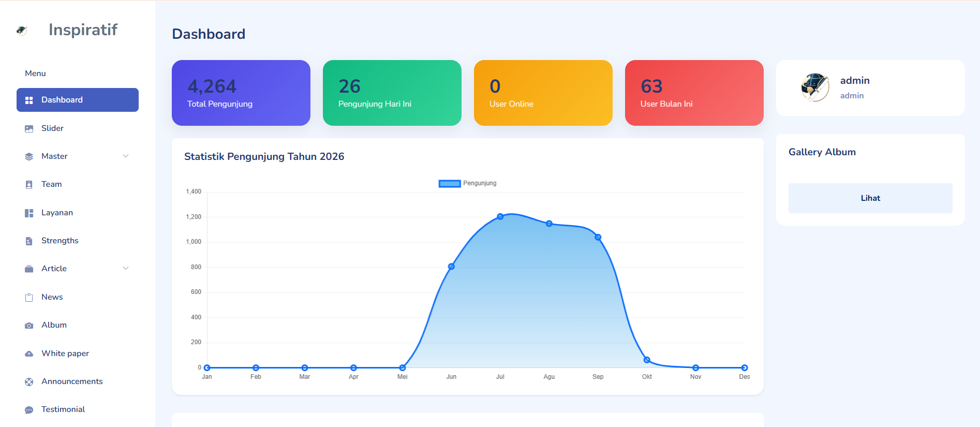This screenshot has height=427, width=980.
Task: Click the Jun data point on chart
Action: point(451,267)
